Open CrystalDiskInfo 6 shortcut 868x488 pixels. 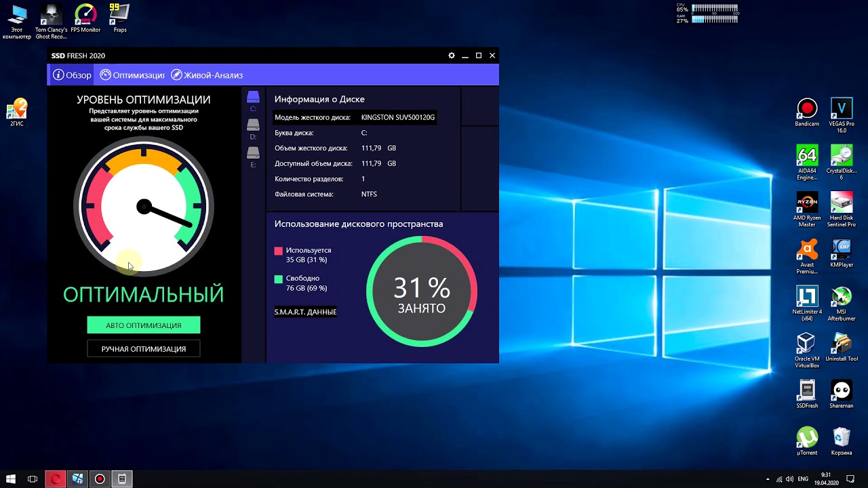click(841, 163)
